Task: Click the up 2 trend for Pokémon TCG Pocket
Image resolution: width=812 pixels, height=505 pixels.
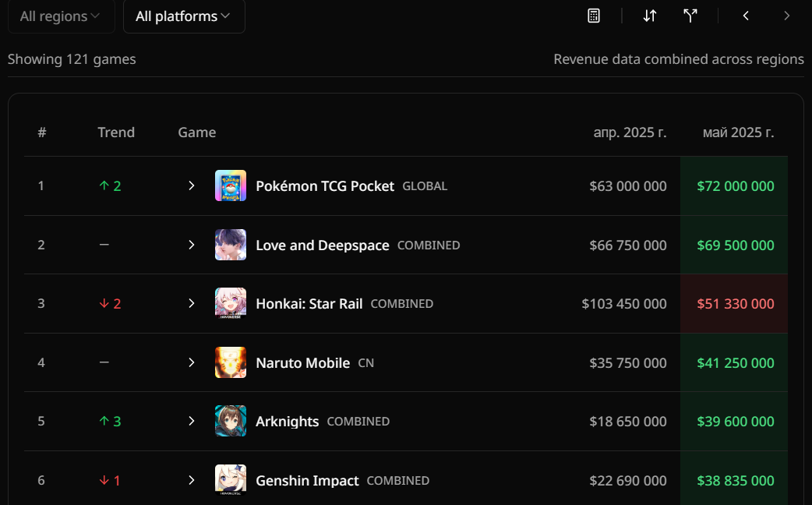Action: [110, 186]
